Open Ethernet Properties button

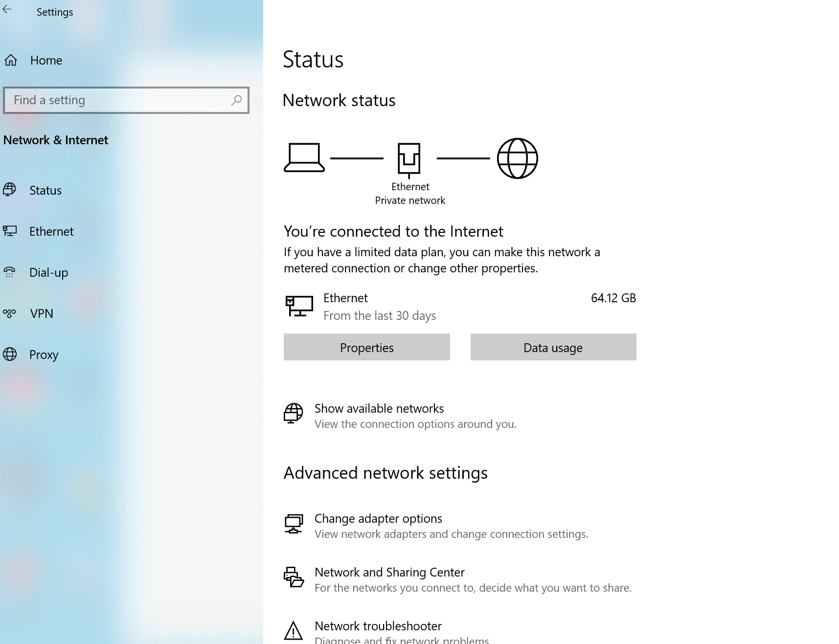coord(366,347)
